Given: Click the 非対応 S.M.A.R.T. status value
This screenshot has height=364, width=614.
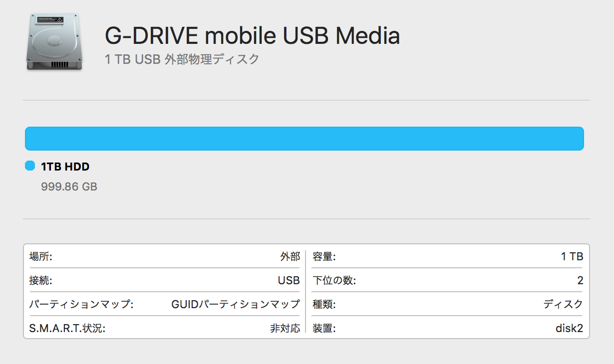Looking at the screenshot, I should coord(285,328).
